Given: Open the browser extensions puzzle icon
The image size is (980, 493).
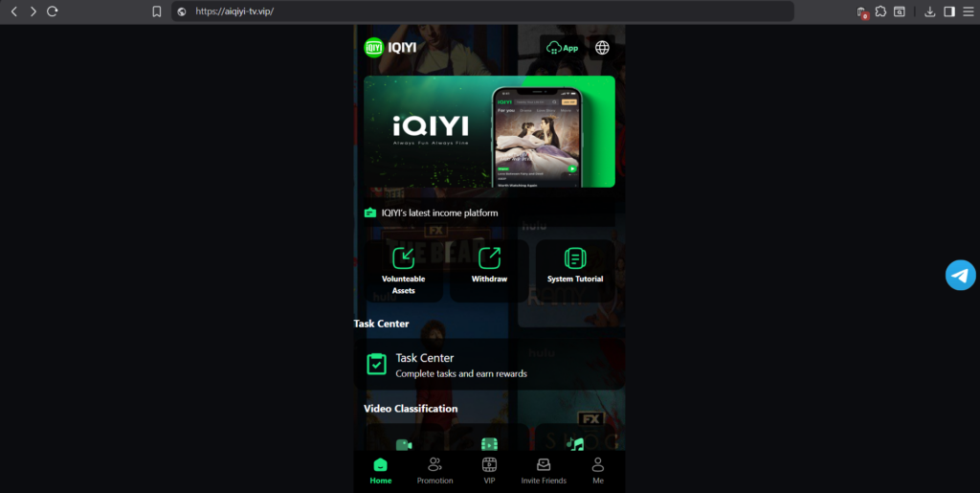Looking at the screenshot, I should tap(880, 11).
